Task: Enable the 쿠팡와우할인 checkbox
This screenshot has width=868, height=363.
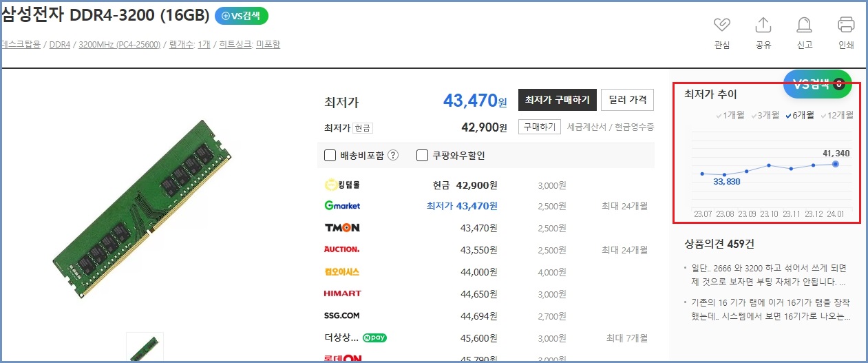Action: coord(423,155)
